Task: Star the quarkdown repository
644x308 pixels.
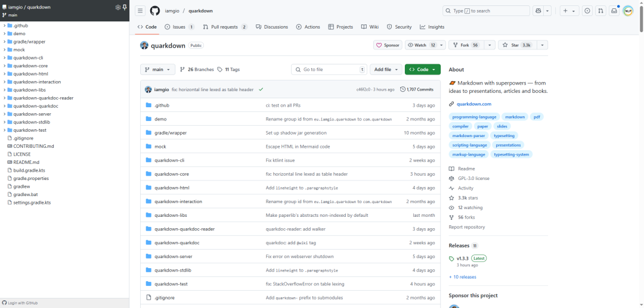Action: [517, 45]
